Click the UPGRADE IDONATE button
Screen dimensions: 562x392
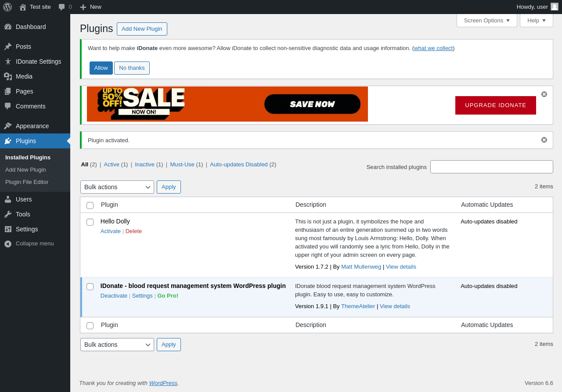pos(496,105)
